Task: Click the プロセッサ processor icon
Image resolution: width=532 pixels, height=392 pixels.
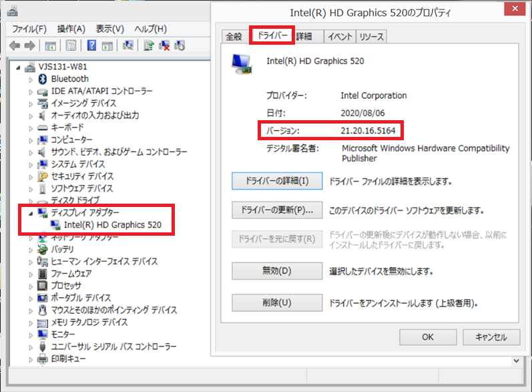Action: tap(43, 285)
